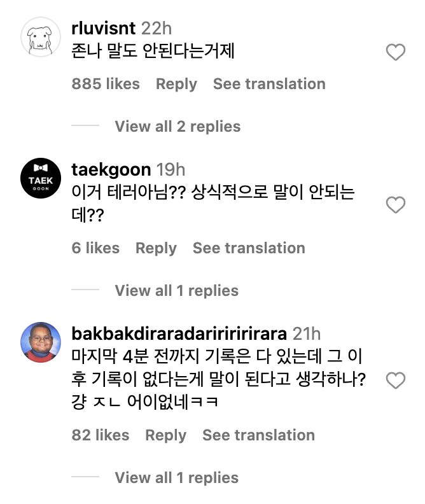View the 885 likes list
Image resolution: width=425 pixels, height=504 pixels.
click(106, 84)
